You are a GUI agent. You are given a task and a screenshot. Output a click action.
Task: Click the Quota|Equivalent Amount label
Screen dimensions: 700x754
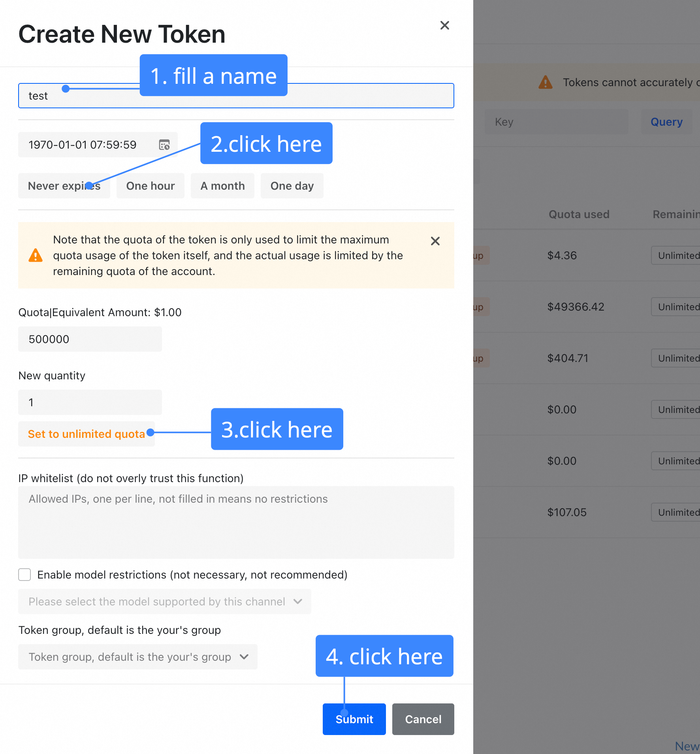pos(100,312)
